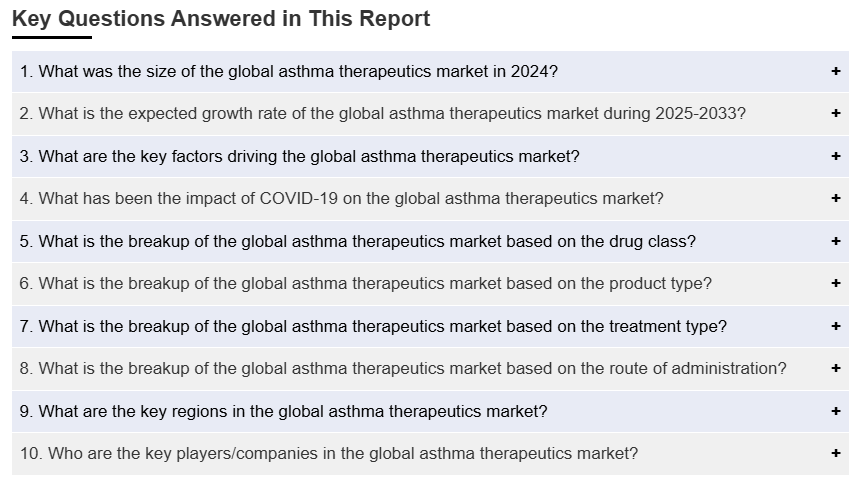Click plus icon next to COVID-19 impact question
This screenshot has width=860, height=479.
tap(835, 198)
